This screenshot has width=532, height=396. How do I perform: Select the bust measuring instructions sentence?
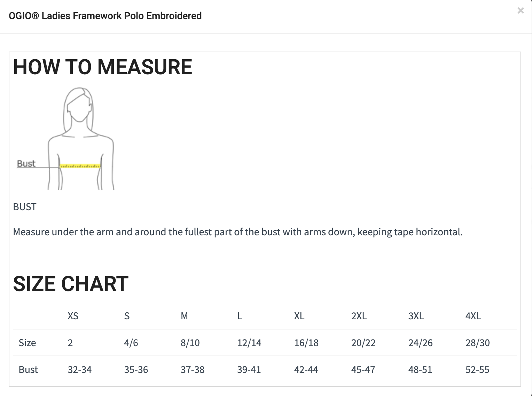237,232
